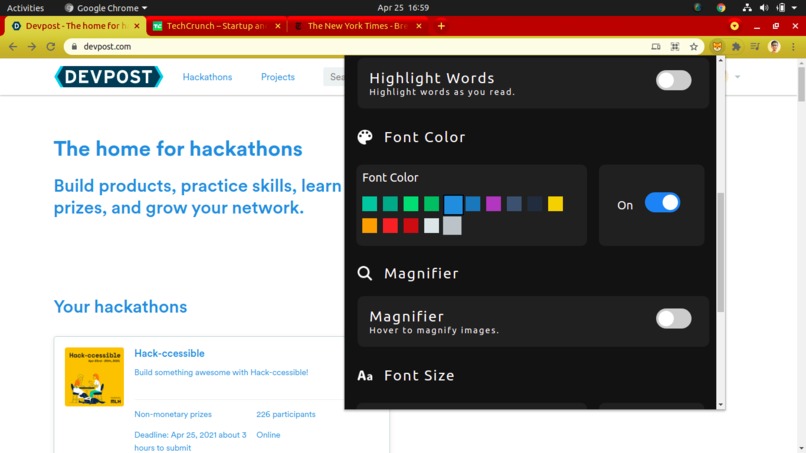
Task: Click the battery icon in top bar
Action: point(781,8)
